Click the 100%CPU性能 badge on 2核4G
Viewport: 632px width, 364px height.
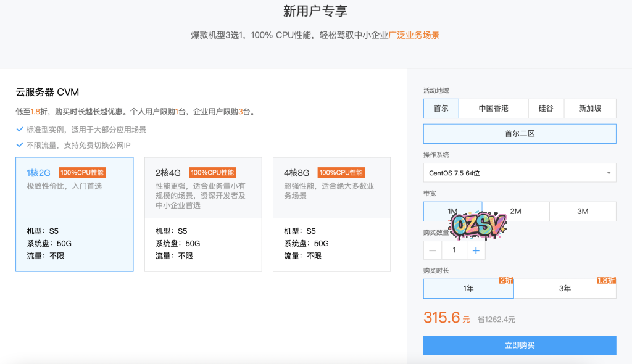[x=212, y=173]
